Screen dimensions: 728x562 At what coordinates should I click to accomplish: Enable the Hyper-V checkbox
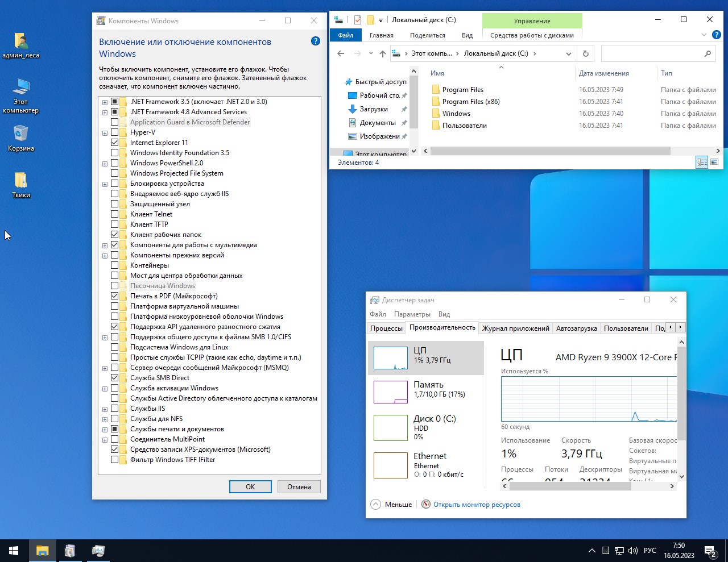(115, 132)
